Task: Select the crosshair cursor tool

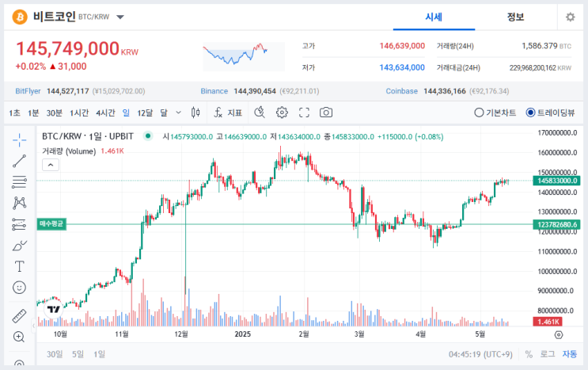Action: coord(19,140)
